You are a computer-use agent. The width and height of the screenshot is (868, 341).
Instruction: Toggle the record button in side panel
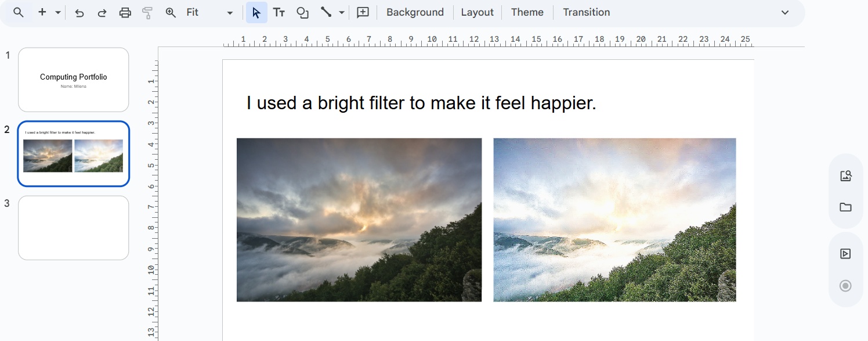tap(845, 285)
